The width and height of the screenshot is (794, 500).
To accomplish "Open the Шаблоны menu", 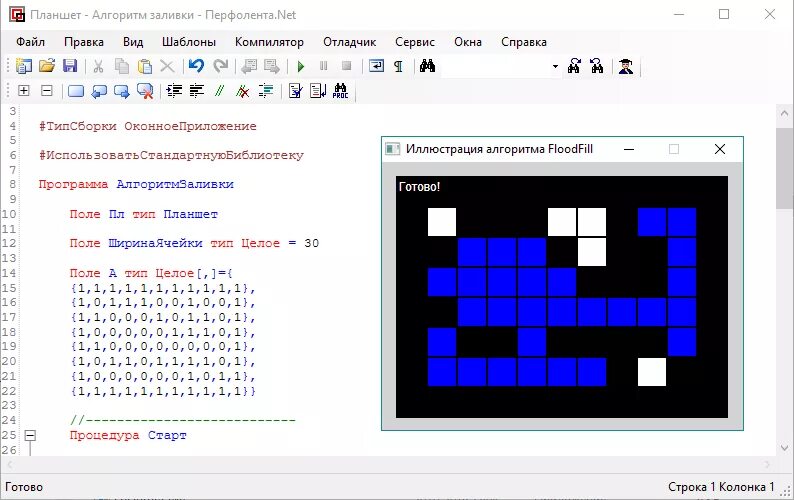I will point(189,42).
